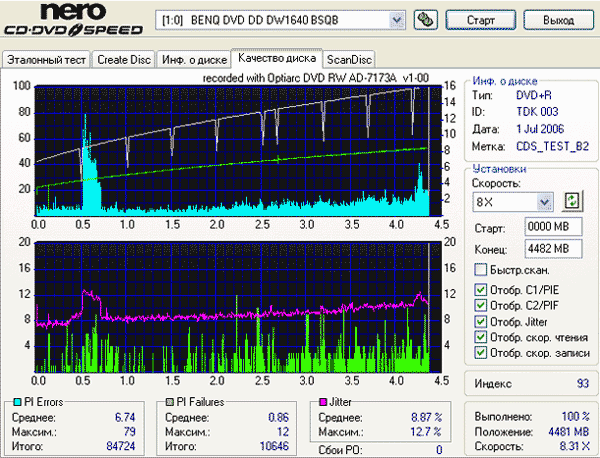Toggle the Отобр. C2/PIF checkbox
The height and width of the screenshot is (458, 600).
point(480,305)
